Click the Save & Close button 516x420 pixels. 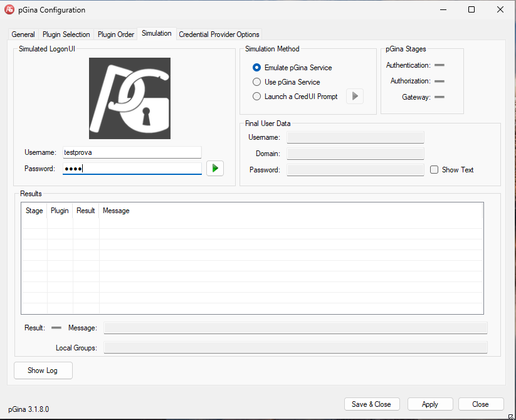[x=372, y=404]
